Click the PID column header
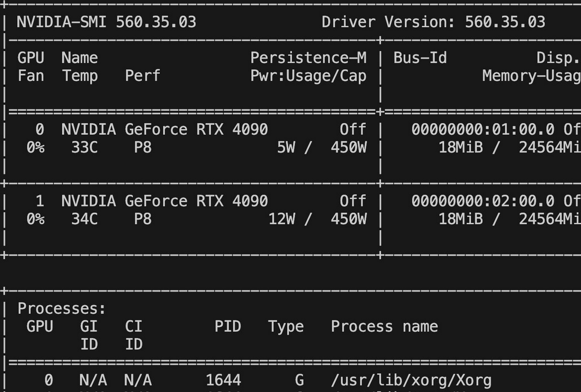 [x=228, y=326]
